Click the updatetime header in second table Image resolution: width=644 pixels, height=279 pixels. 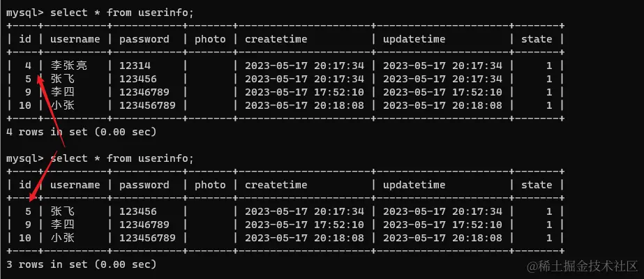(x=414, y=185)
